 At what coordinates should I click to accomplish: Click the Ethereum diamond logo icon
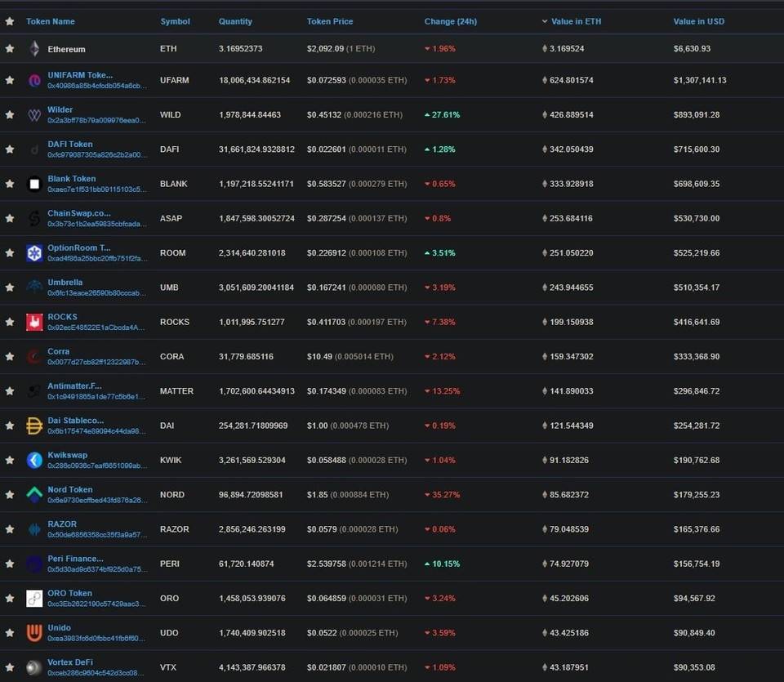[34, 49]
